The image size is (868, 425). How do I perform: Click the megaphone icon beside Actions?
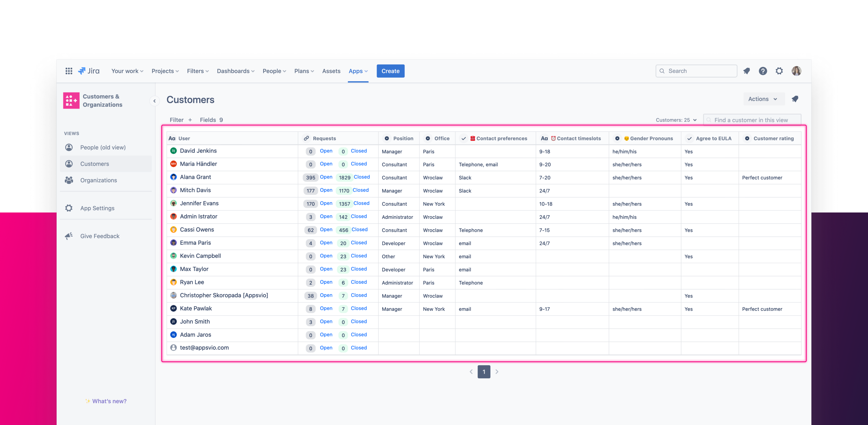coord(795,99)
